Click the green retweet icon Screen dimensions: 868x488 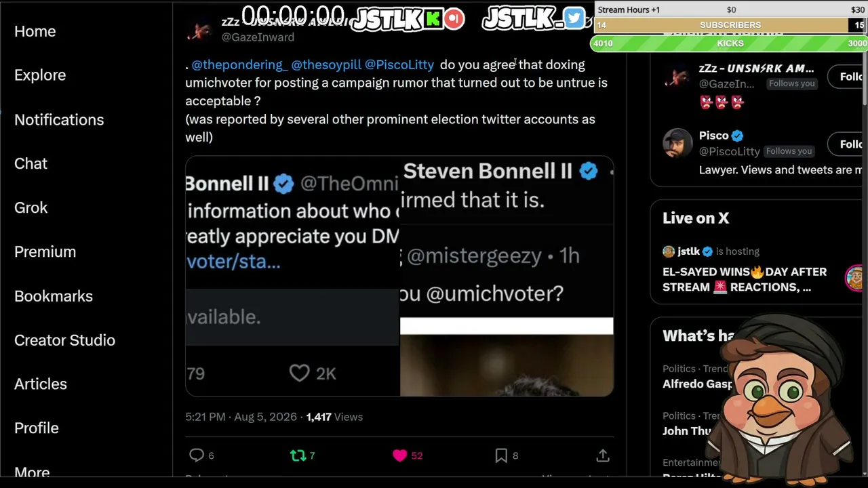(298, 455)
